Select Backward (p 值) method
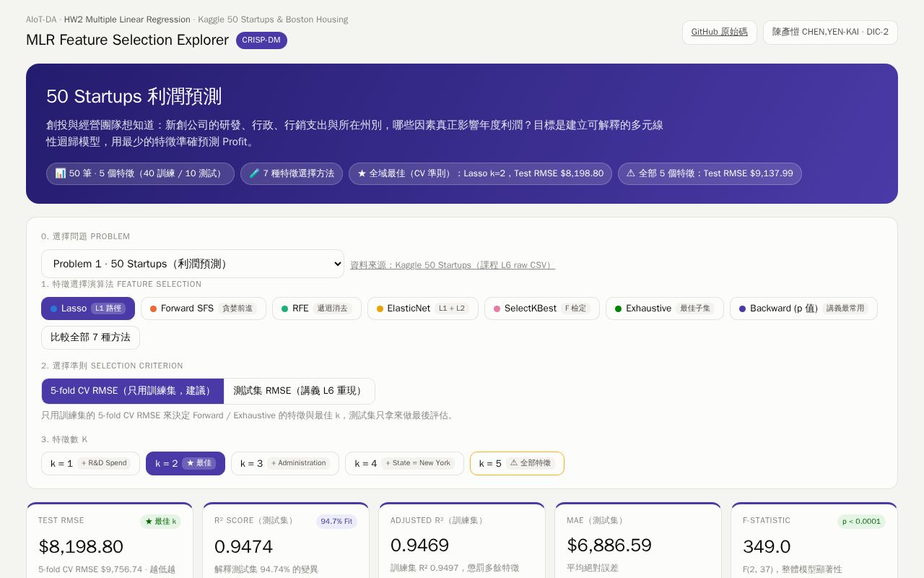 803,309
